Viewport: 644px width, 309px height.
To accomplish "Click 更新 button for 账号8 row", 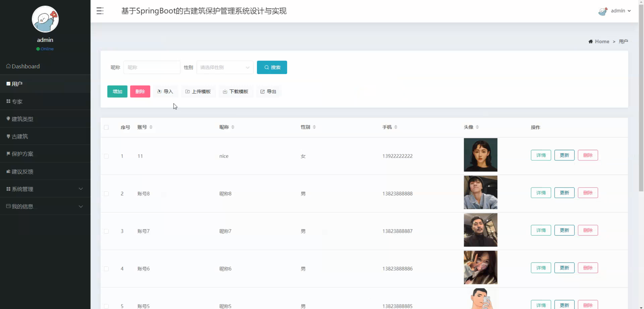I will 564,193.
